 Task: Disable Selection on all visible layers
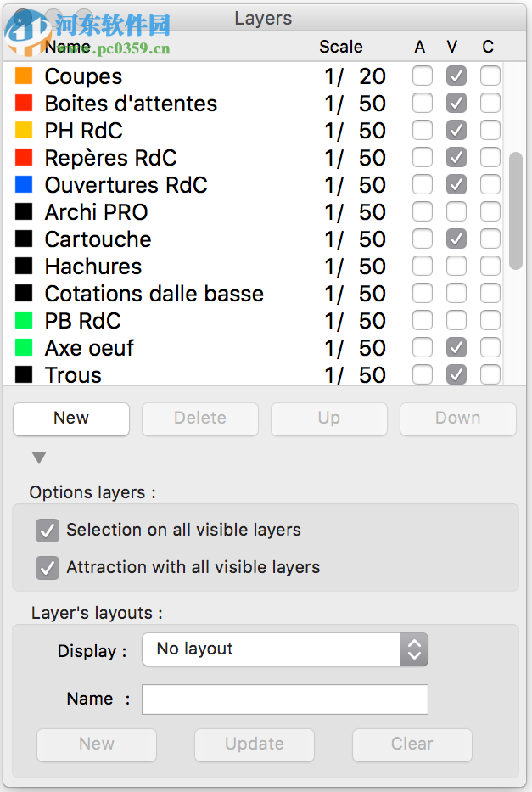coord(48,530)
